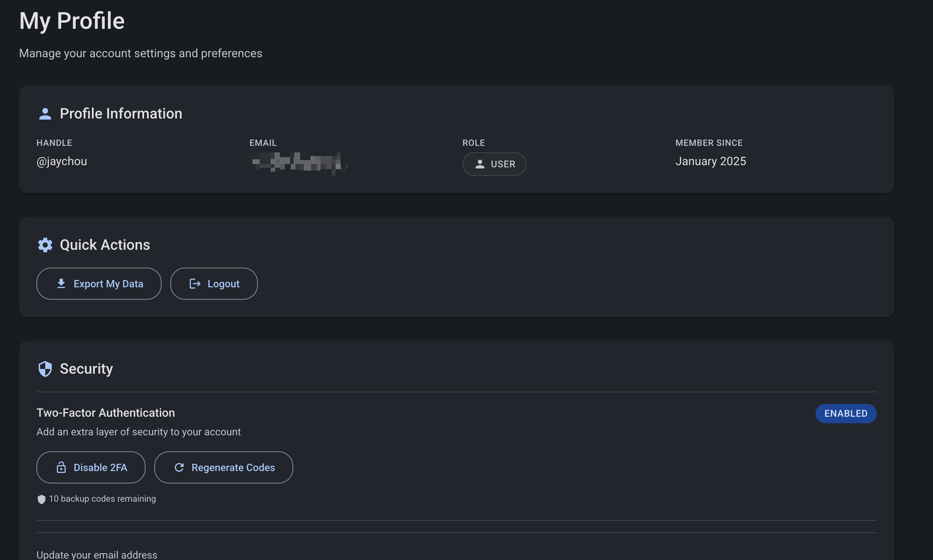Image resolution: width=933 pixels, height=560 pixels.
Task: Click the person icon in USER chip
Action: pyautogui.click(x=480, y=164)
